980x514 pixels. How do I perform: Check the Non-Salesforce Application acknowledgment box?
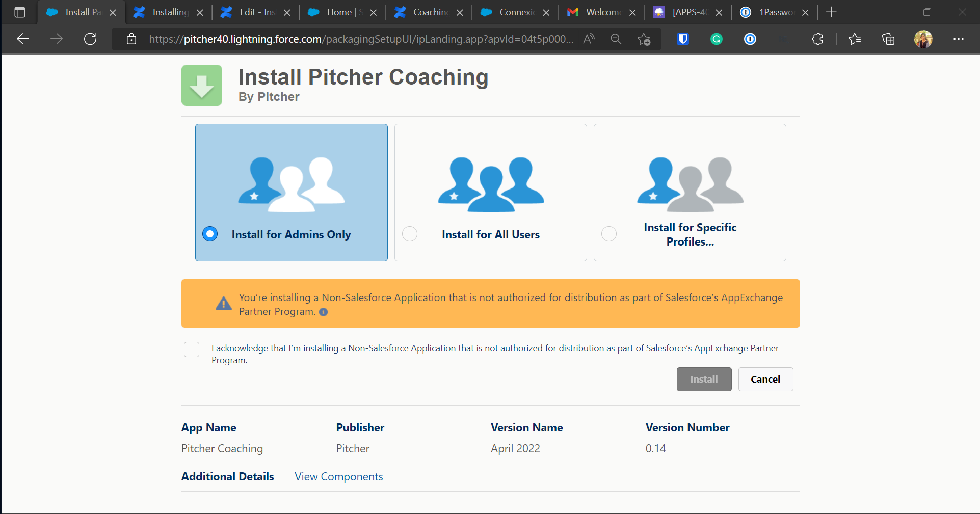click(x=191, y=349)
